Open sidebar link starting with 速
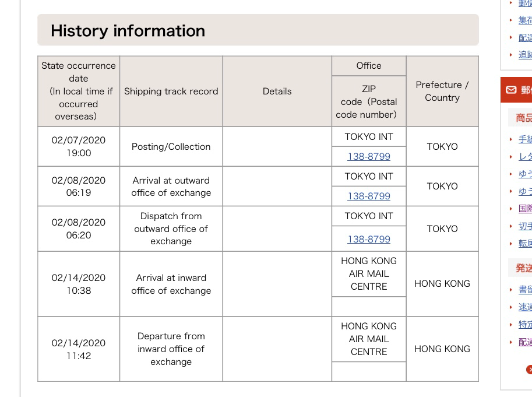The height and width of the screenshot is (397, 532). tap(525, 307)
